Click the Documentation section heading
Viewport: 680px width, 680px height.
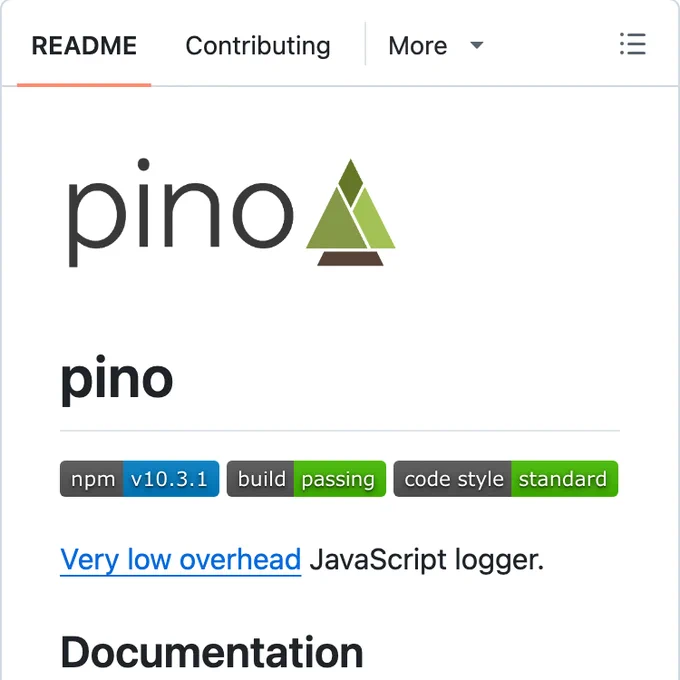pyautogui.click(x=212, y=652)
